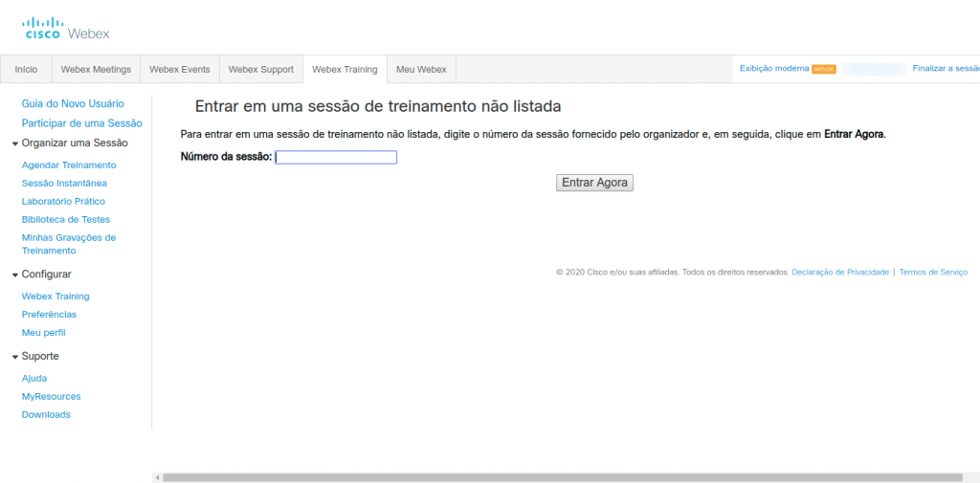Open the Downloads support link
Image resolution: width=980 pixels, height=483 pixels.
[46, 414]
